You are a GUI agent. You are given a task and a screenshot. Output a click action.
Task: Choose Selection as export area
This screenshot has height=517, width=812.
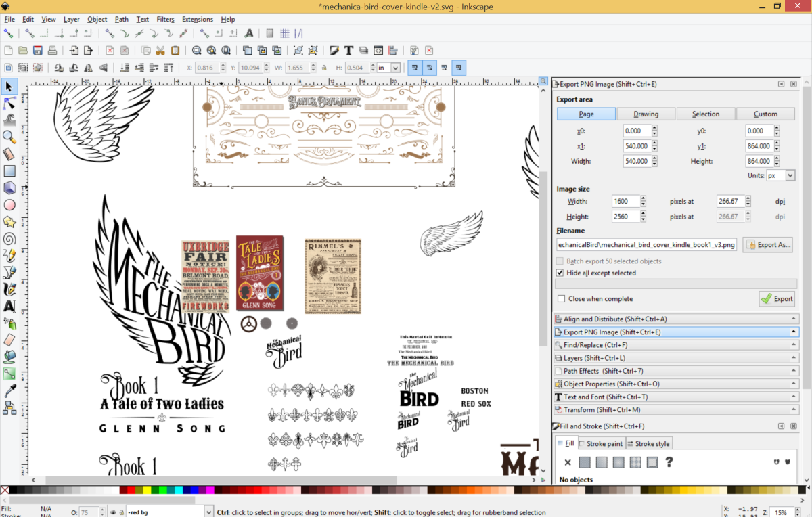coord(706,114)
